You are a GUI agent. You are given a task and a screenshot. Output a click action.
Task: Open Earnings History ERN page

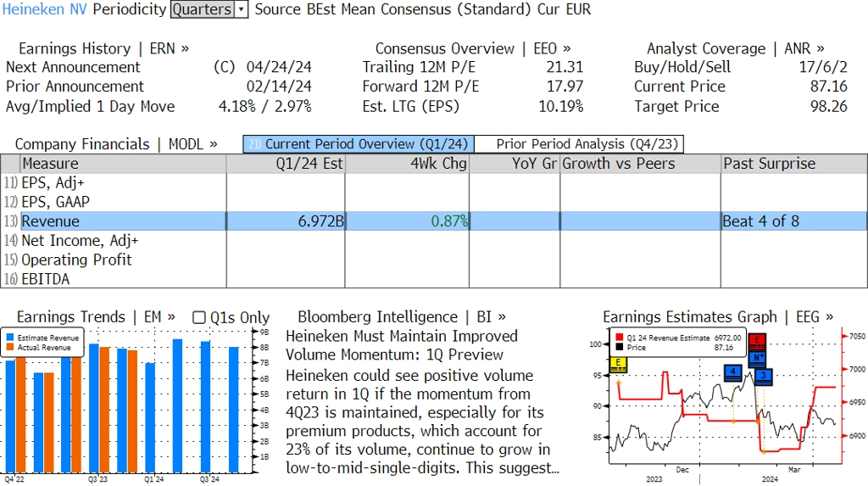tap(103, 48)
